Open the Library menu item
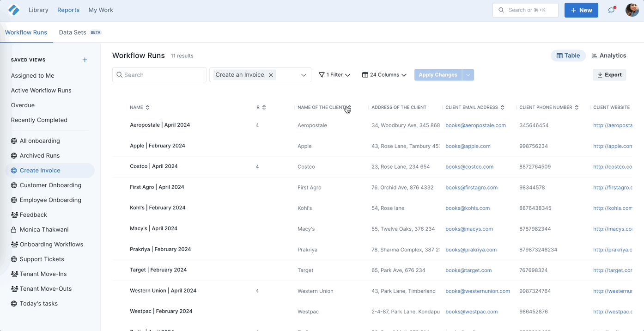Screen dimensions: 644x331 coord(38,10)
